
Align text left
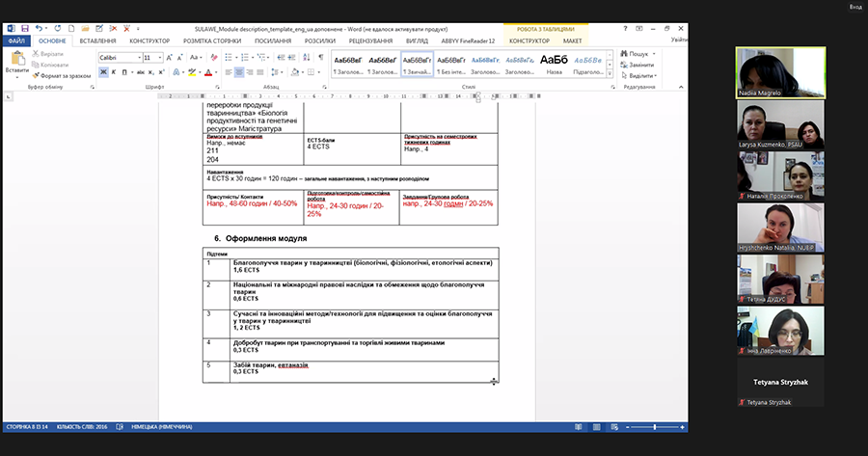[x=229, y=72]
